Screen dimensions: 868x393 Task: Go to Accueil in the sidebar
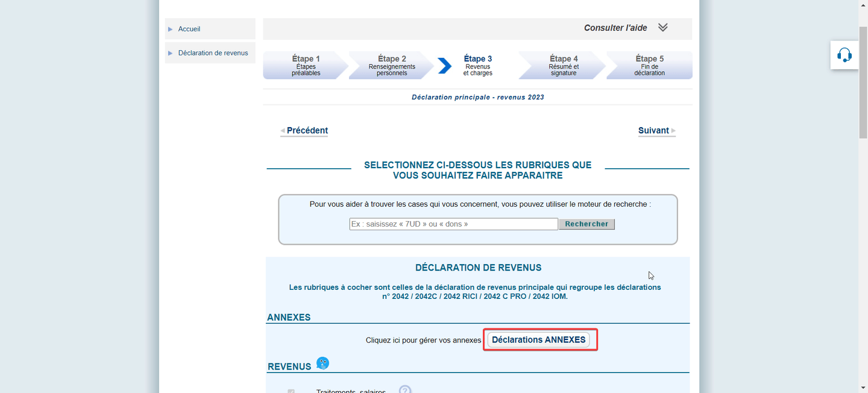click(189, 28)
